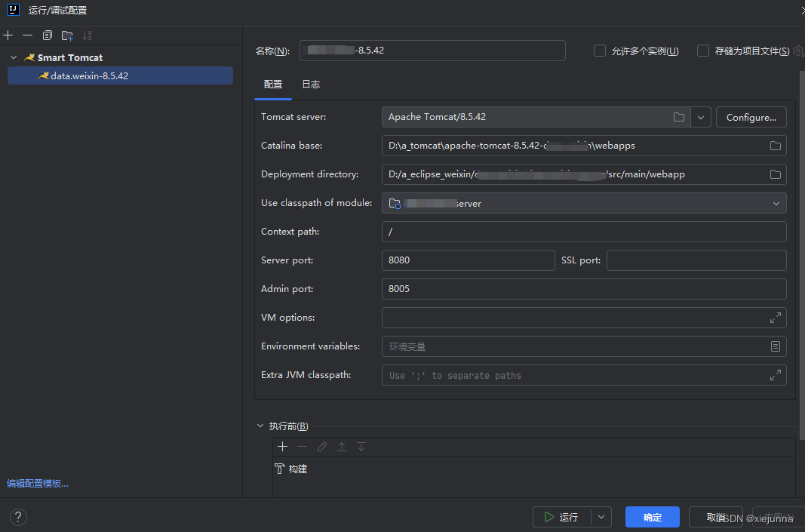Switch to the 日志 tab
This screenshot has width=805, height=532.
pyautogui.click(x=311, y=85)
